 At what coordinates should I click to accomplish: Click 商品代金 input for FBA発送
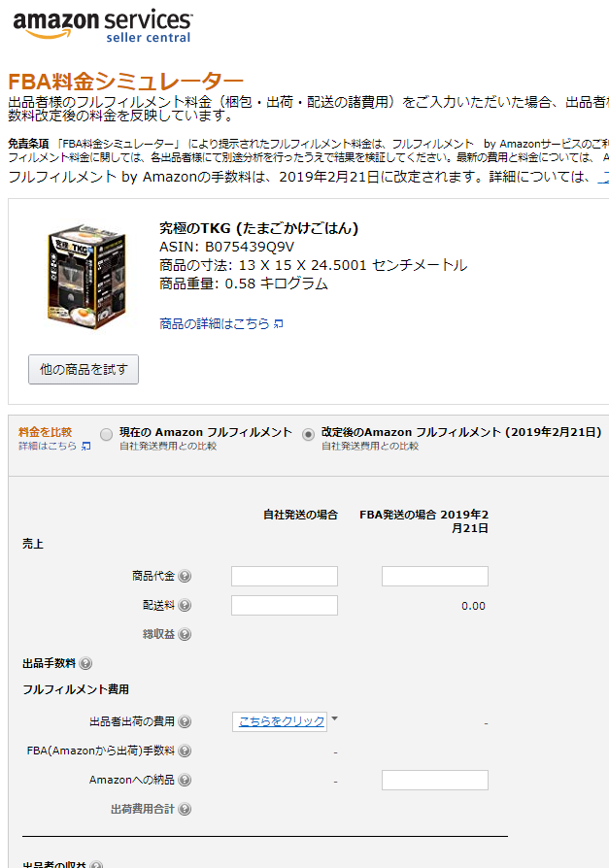pyautogui.click(x=435, y=577)
